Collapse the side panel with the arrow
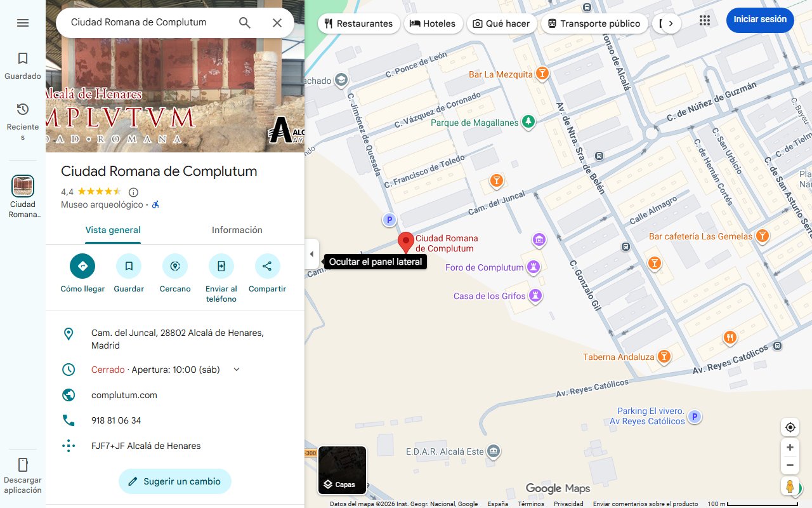 coord(311,254)
